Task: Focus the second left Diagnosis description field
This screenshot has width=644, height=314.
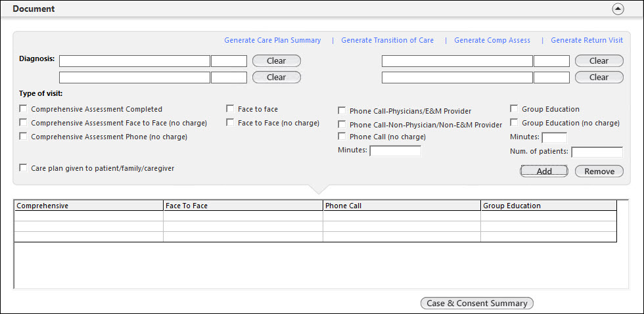Action: 135,78
